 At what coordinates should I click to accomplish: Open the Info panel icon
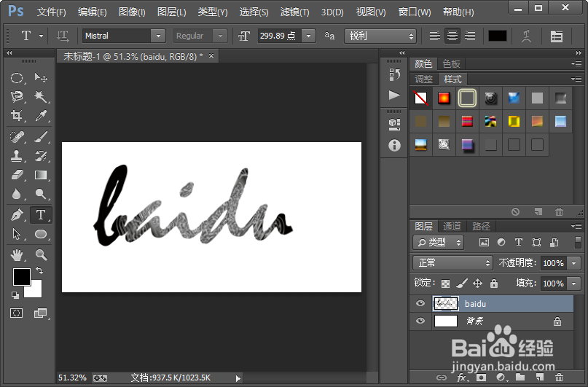click(x=394, y=145)
